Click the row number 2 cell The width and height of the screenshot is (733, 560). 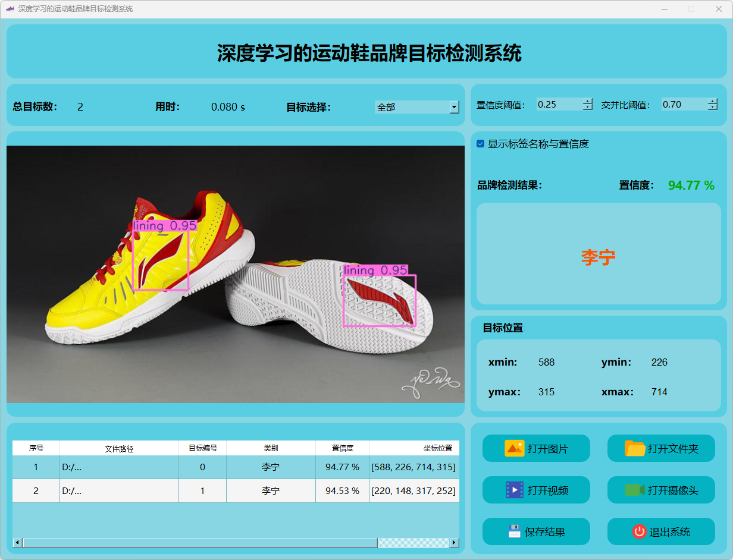(x=36, y=491)
